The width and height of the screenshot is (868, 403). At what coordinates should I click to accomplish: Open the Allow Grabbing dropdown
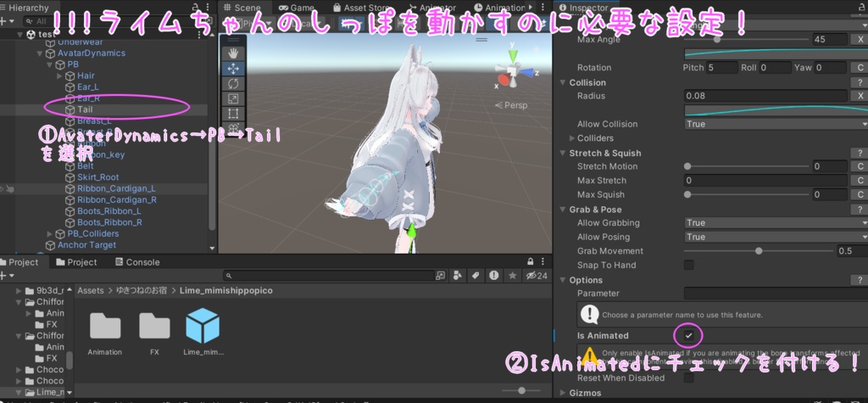776,223
